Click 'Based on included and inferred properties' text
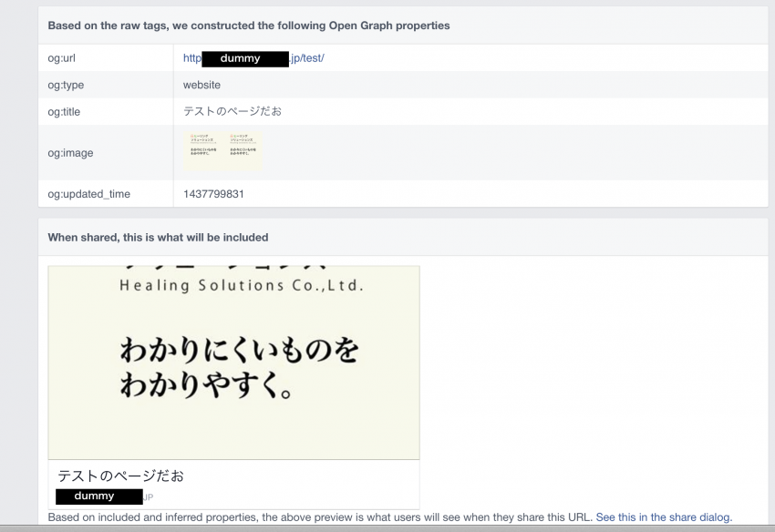This screenshot has height=532, width=775. 320,517
